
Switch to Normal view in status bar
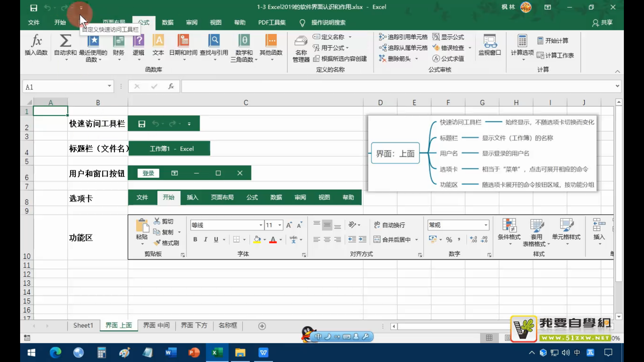click(x=489, y=338)
